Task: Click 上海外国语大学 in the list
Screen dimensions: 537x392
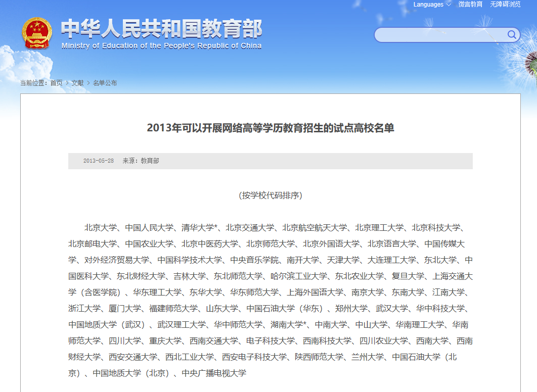Action: tap(315, 292)
